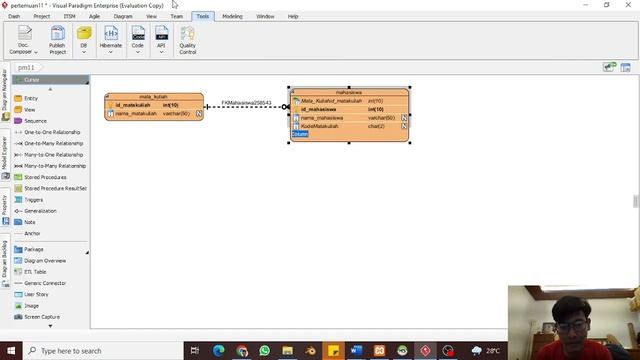
Task: Select the mata_kuliah entity header
Action: (154, 97)
